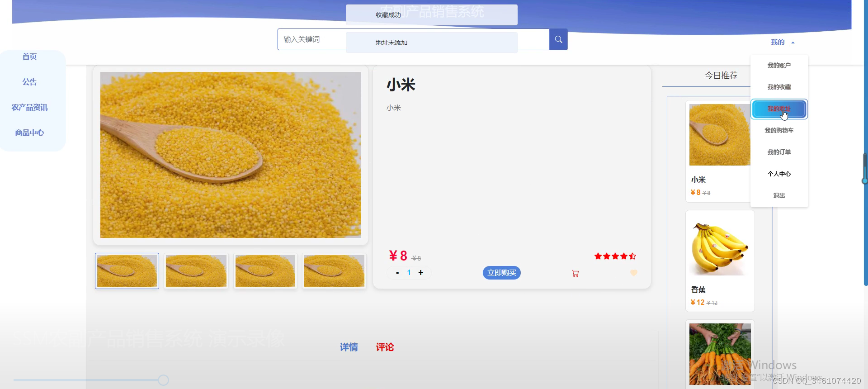Click the ¥12 price under 香蕉
Viewport: 868px width, 389px height.
pos(698,302)
